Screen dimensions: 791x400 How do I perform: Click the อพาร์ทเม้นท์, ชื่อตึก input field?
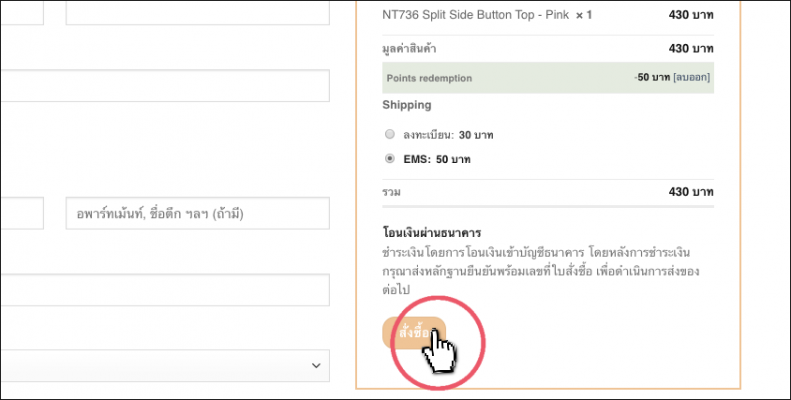pyautogui.click(x=197, y=213)
